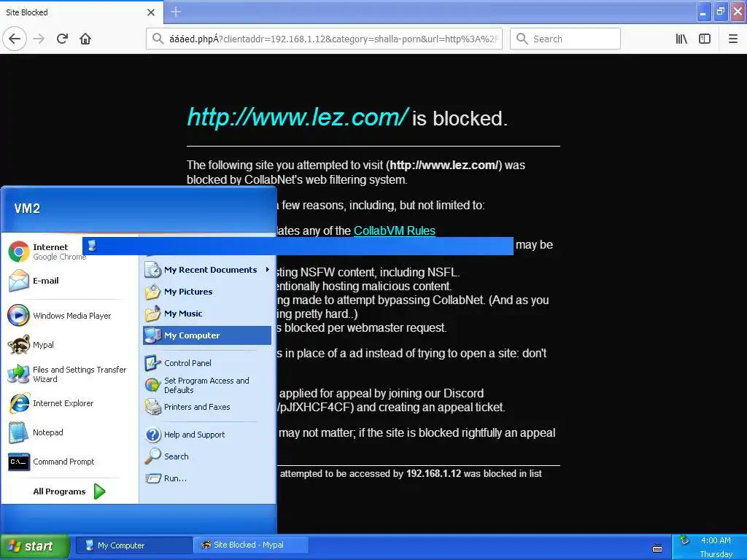
Task: Select the Site Blocked browser tab
Action: 82,12
